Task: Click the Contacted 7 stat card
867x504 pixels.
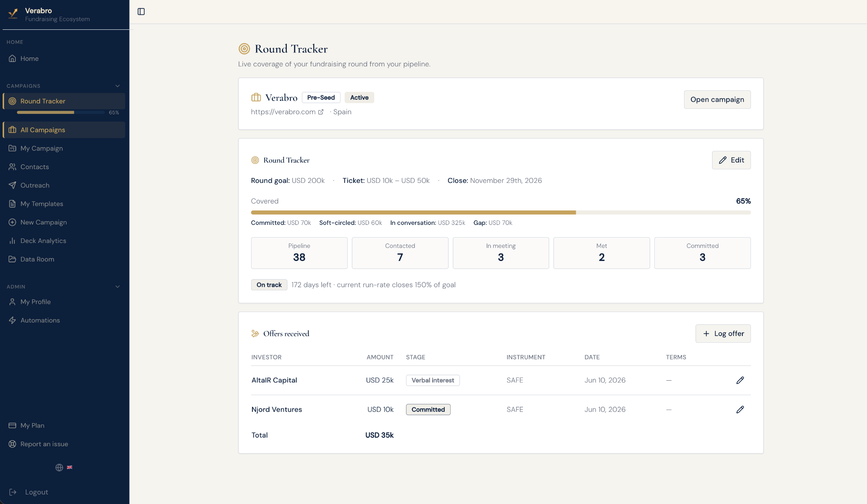Action: tap(400, 253)
